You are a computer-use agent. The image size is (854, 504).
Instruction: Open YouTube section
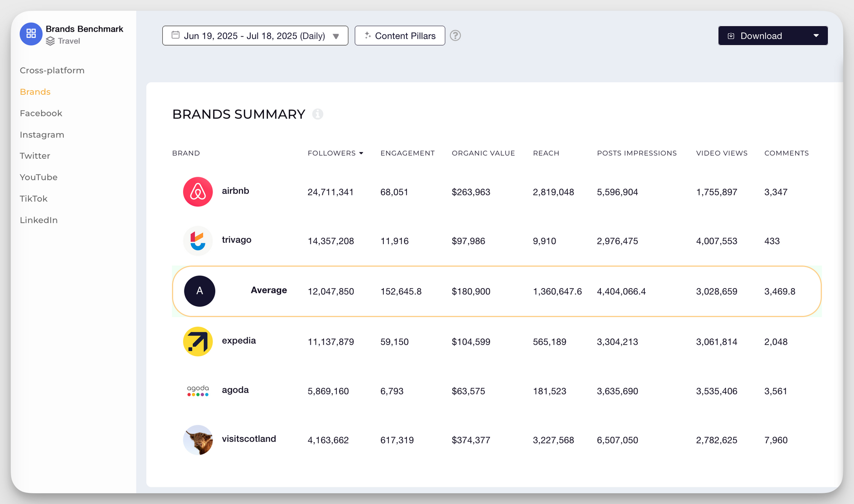click(38, 177)
